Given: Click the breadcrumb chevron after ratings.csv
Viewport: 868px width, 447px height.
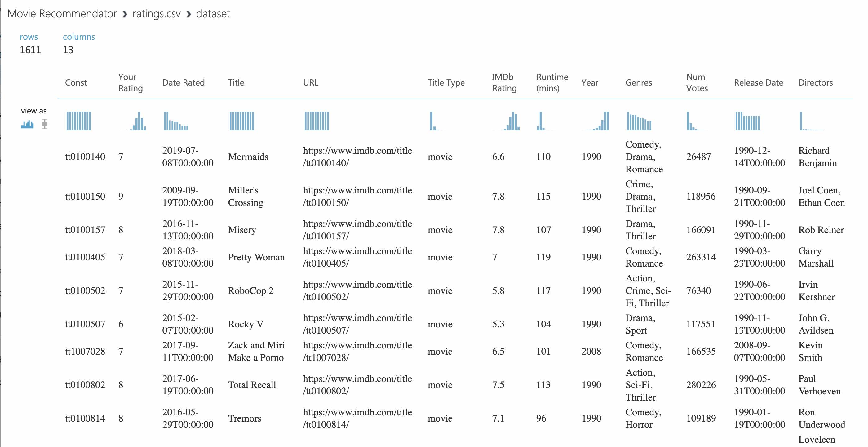Looking at the screenshot, I should pyautogui.click(x=189, y=14).
